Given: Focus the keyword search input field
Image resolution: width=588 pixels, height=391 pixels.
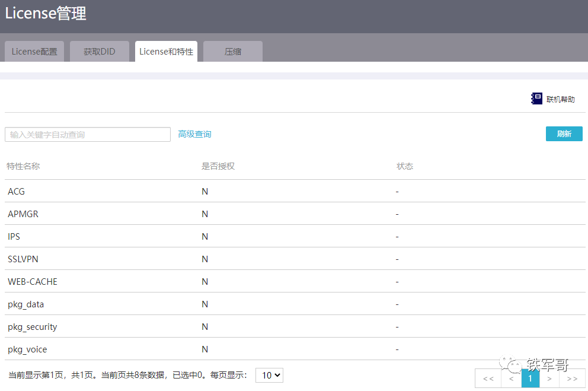Looking at the screenshot, I should pos(88,135).
